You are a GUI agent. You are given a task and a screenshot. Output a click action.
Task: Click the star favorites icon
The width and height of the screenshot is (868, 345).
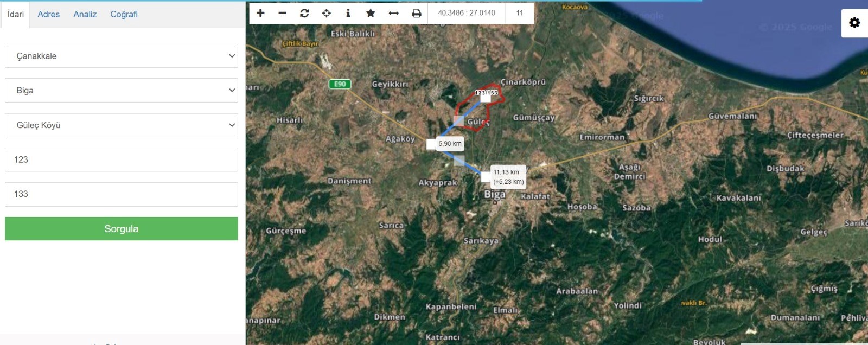pos(371,13)
